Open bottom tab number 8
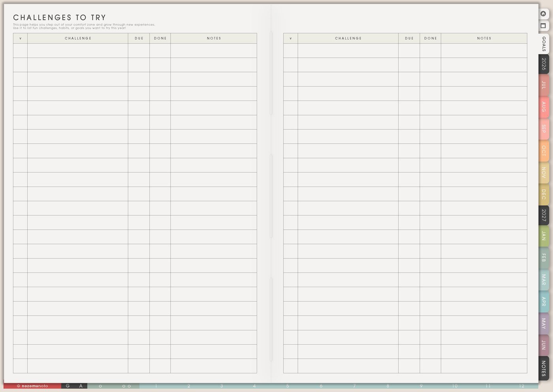The width and height of the screenshot is (553, 392). pyautogui.click(x=388, y=386)
